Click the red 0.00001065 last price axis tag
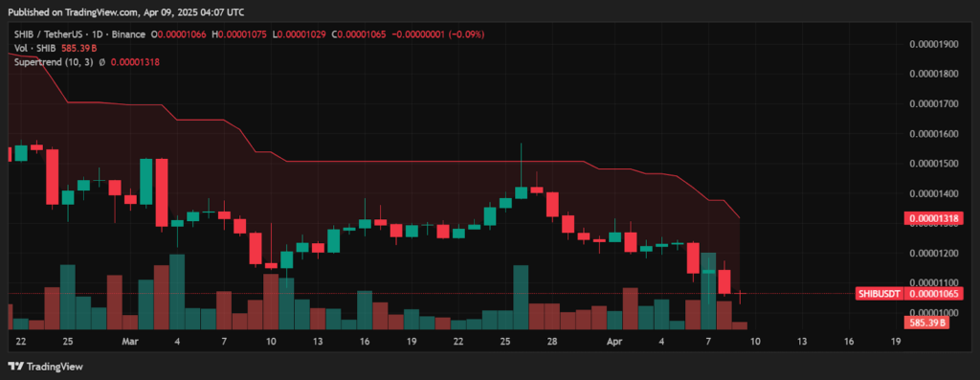The width and height of the screenshot is (980, 380). pos(935,294)
